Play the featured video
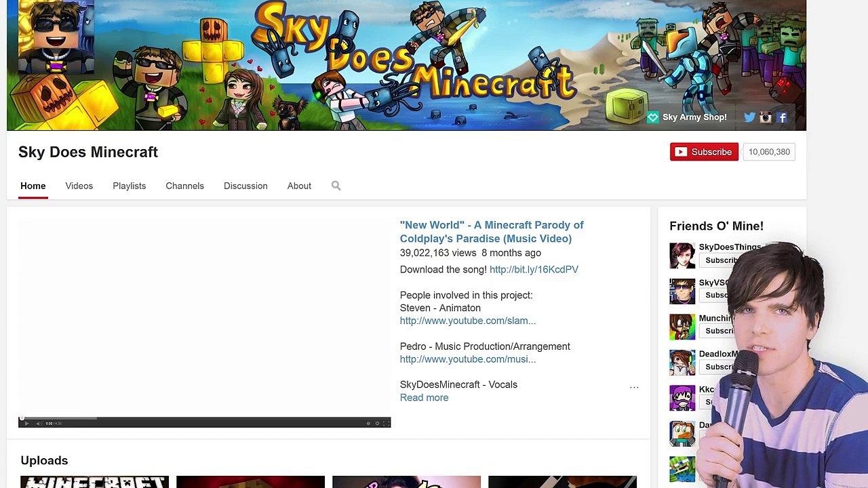The height and width of the screenshot is (488, 868). [x=26, y=423]
